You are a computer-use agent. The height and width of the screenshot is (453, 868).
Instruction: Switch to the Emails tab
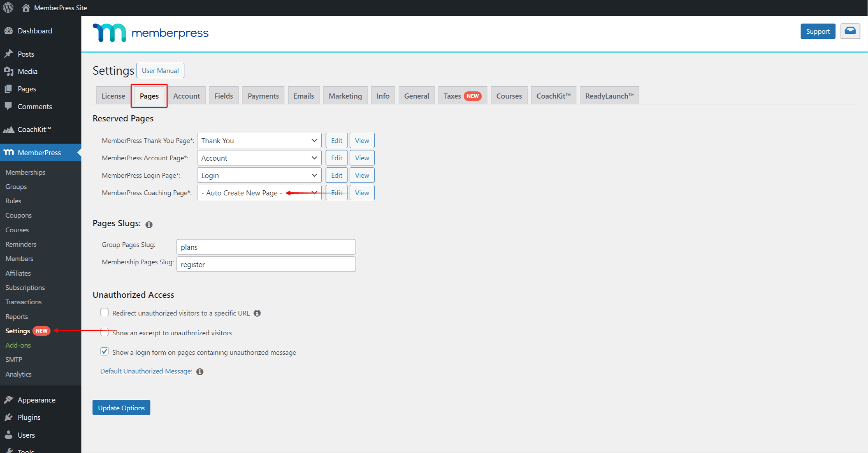pyautogui.click(x=303, y=96)
